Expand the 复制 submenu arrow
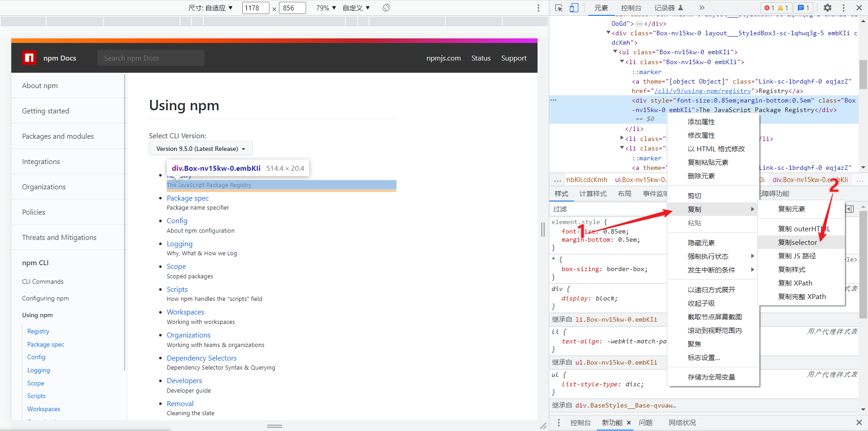This screenshot has width=868, height=431. (x=753, y=209)
